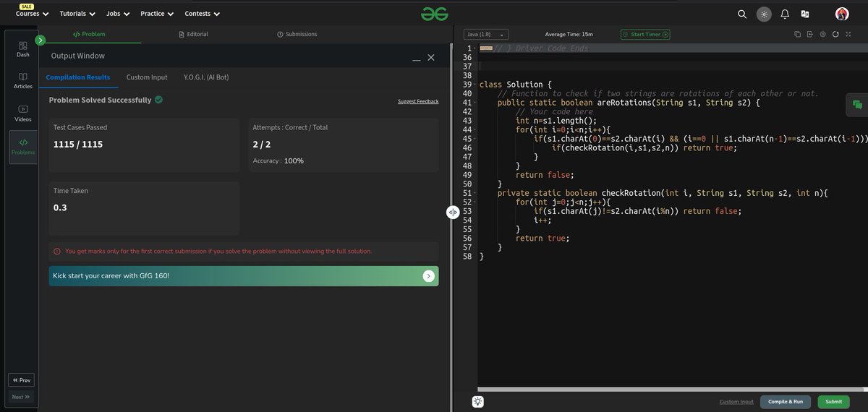Switch to the Problem tab
This screenshot has width=868, height=412.
tap(90, 34)
